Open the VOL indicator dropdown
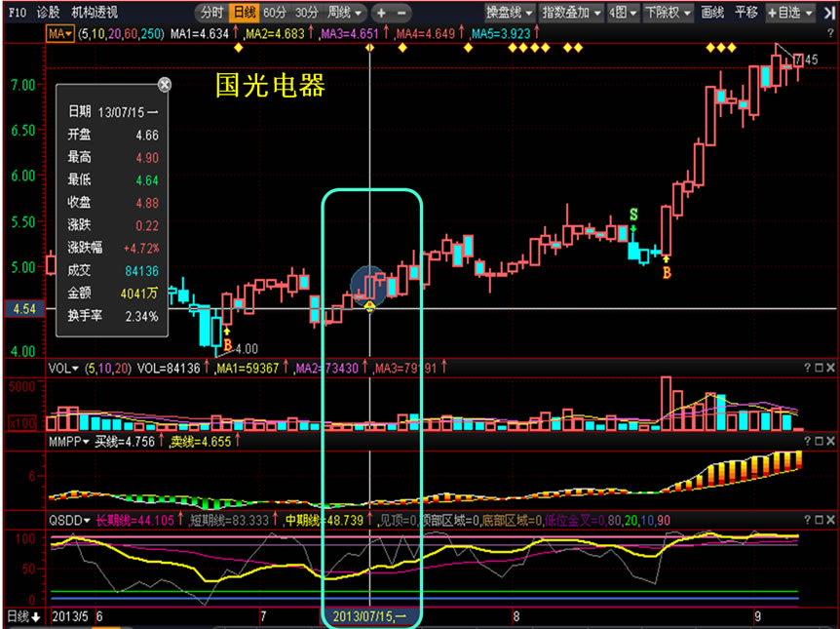The image size is (840, 629). [x=63, y=369]
